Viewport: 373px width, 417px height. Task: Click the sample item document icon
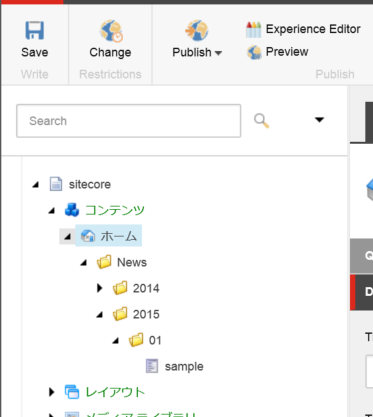pos(152,366)
